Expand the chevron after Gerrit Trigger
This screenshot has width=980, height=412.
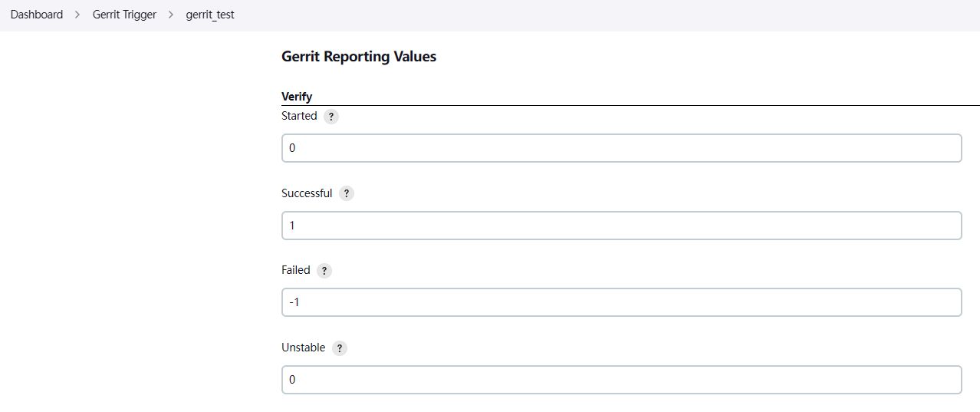[171, 15]
